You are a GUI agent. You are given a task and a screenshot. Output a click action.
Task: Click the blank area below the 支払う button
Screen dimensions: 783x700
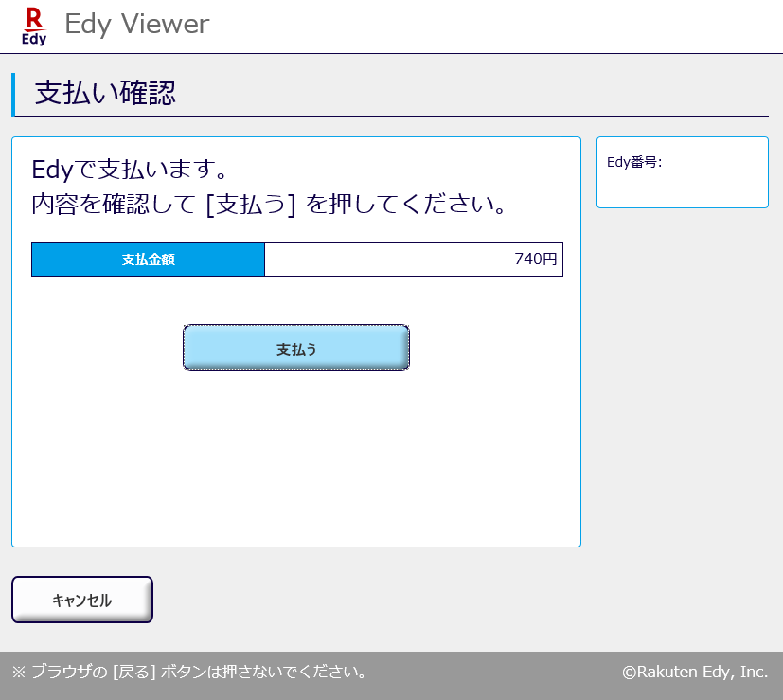pos(295,455)
